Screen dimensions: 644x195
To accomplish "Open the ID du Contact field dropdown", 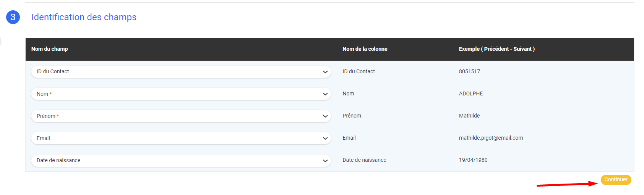I will pos(181,72).
